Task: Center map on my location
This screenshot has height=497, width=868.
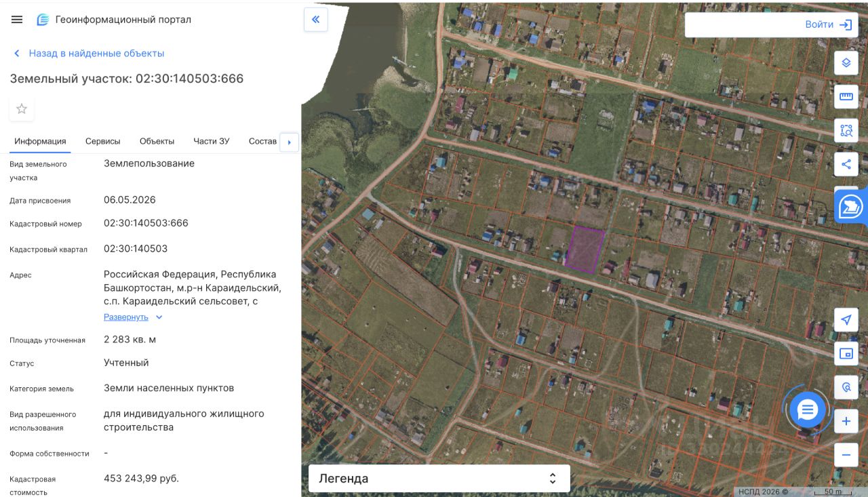Action: (846, 319)
